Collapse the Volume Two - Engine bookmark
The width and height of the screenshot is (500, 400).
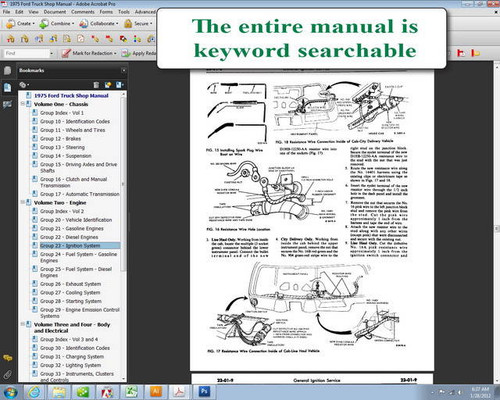[23, 202]
